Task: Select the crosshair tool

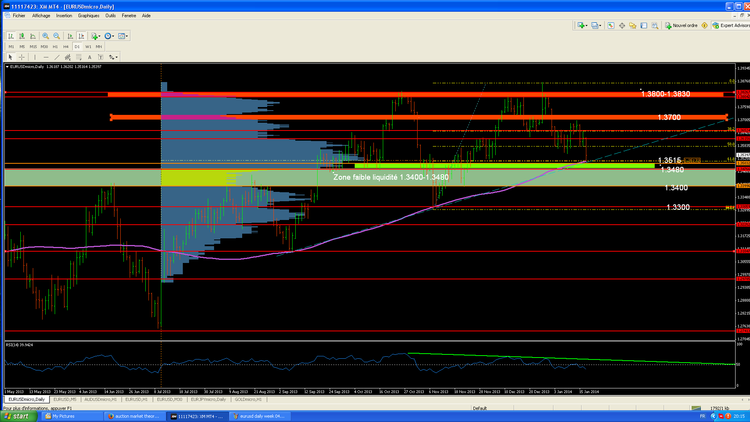Action: pos(22,57)
